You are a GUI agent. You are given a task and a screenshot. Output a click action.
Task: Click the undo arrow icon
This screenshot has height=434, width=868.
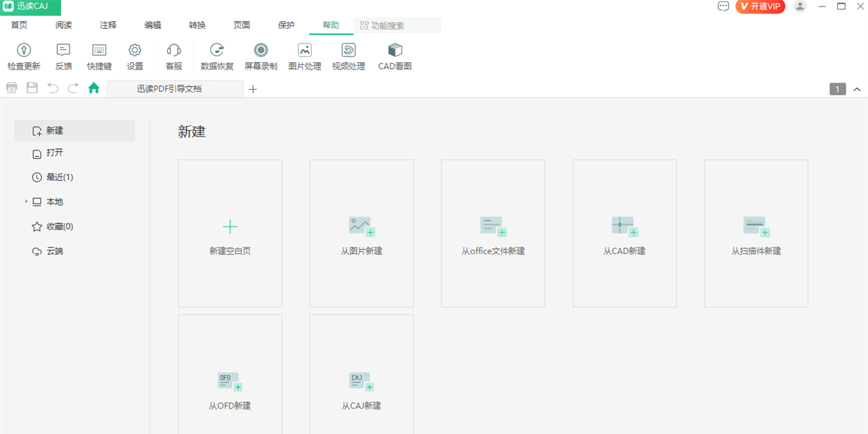(53, 88)
